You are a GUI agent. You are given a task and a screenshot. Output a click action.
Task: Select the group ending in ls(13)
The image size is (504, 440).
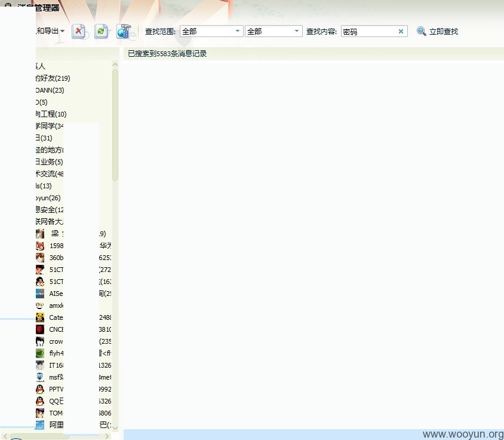(44, 186)
